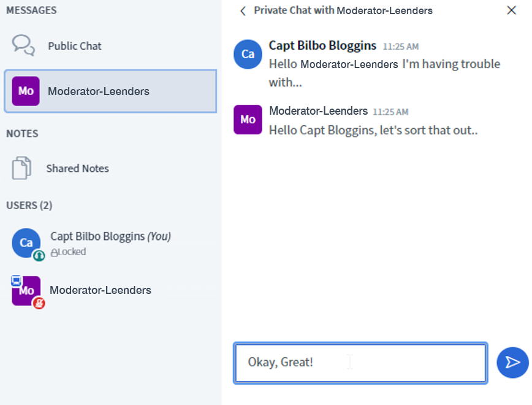Click the Ca avatar beside the first chat message
The width and height of the screenshot is (532, 405).
click(x=248, y=54)
